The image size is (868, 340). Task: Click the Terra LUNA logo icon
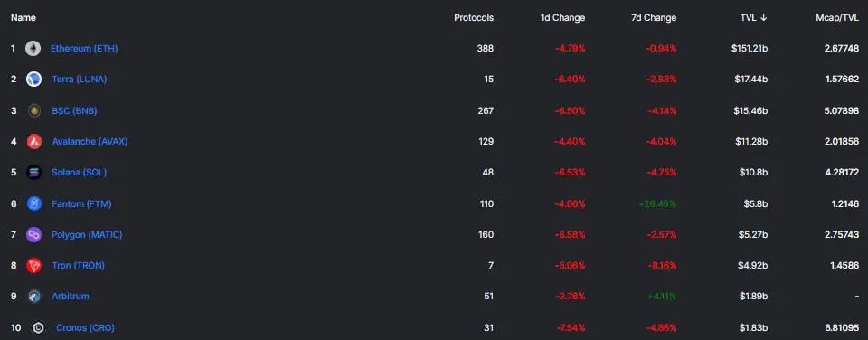click(x=33, y=80)
